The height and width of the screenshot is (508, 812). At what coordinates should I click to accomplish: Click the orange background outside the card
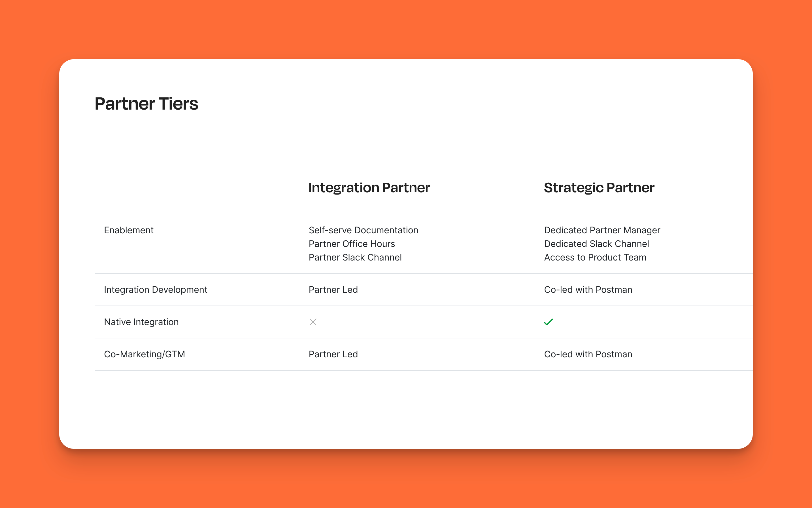click(x=403, y=27)
